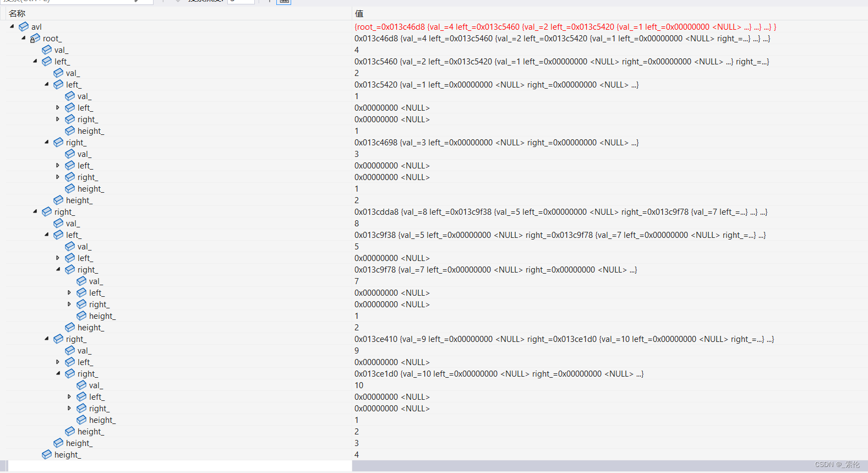Click the icon of val_ with value 5
Viewport: 868px width, 473px height.
70,246
